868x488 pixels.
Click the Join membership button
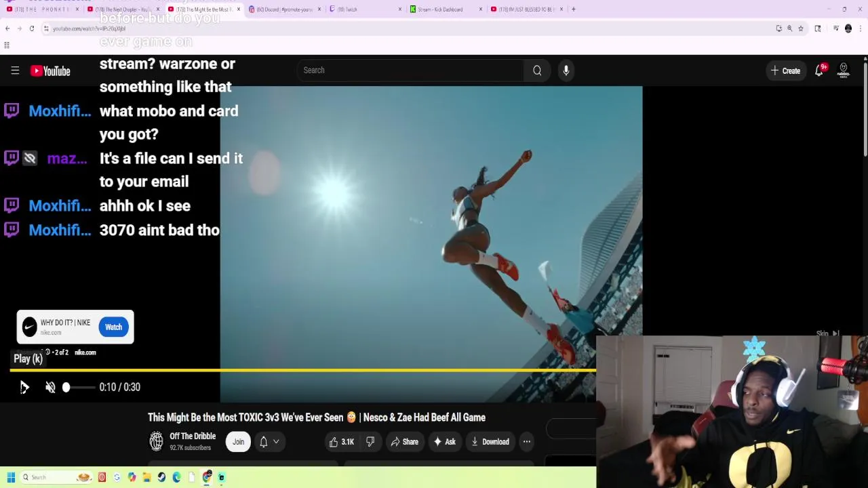[238, 442]
